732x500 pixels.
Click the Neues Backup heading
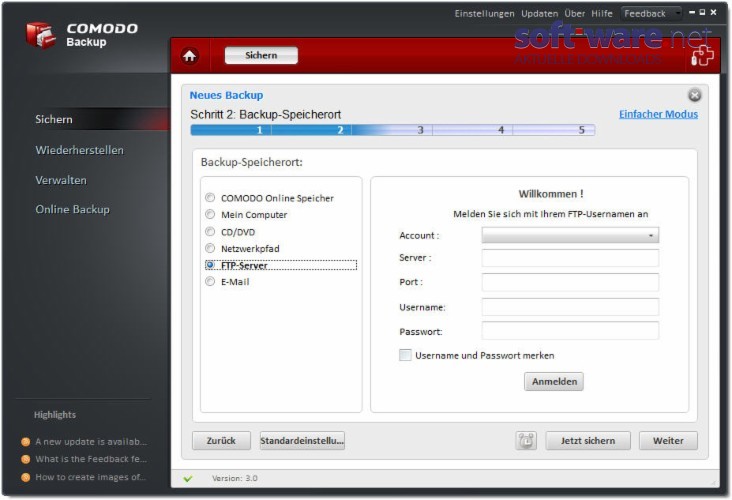(x=226, y=95)
